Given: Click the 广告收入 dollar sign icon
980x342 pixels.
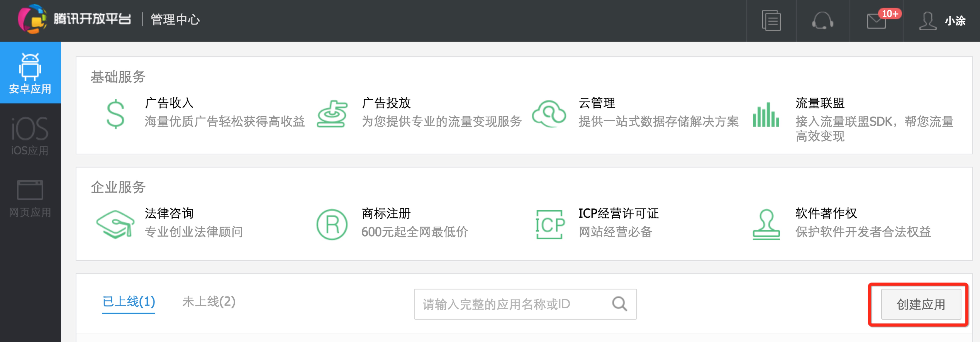Looking at the screenshot, I should coord(115,114).
